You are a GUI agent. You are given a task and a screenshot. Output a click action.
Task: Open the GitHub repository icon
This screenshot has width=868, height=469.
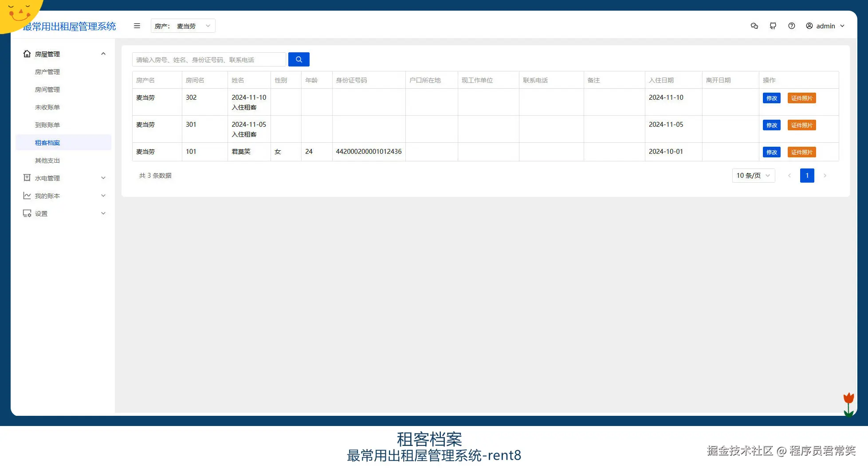point(773,26)
